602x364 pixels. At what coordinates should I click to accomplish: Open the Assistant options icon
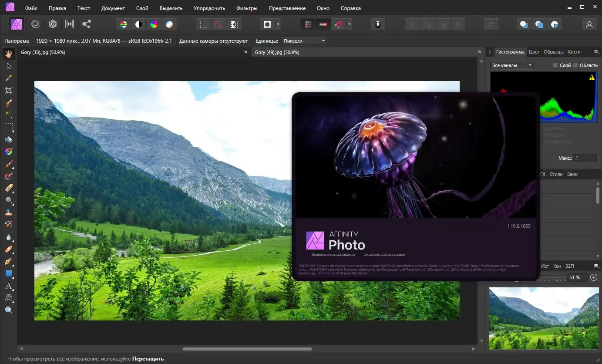378,24
